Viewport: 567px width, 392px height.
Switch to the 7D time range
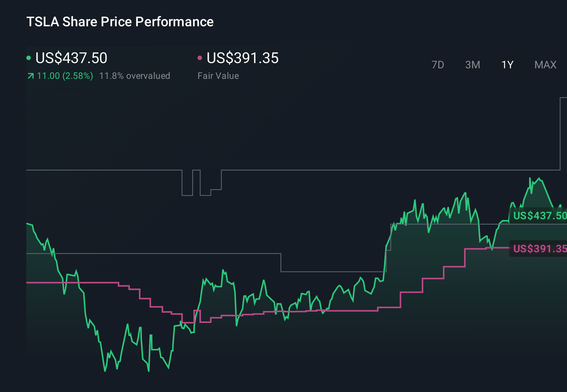438,65
